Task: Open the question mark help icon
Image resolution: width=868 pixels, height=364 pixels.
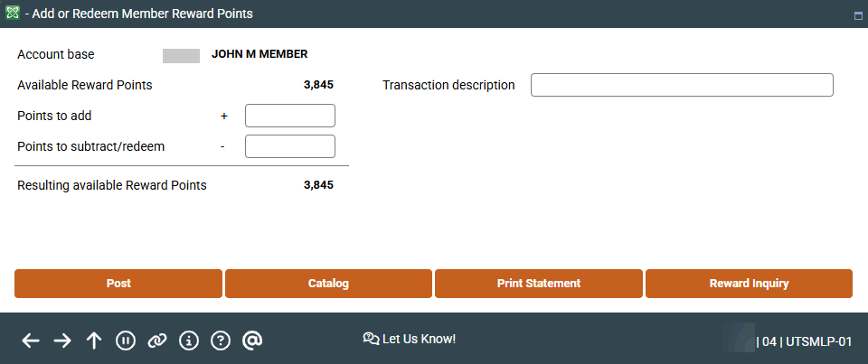Action: point(221,341)
